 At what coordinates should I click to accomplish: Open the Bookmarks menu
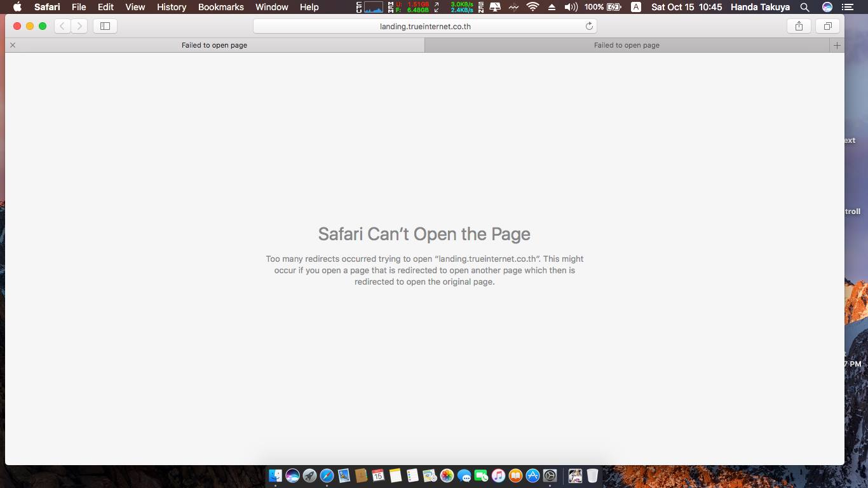pos(221,7)
